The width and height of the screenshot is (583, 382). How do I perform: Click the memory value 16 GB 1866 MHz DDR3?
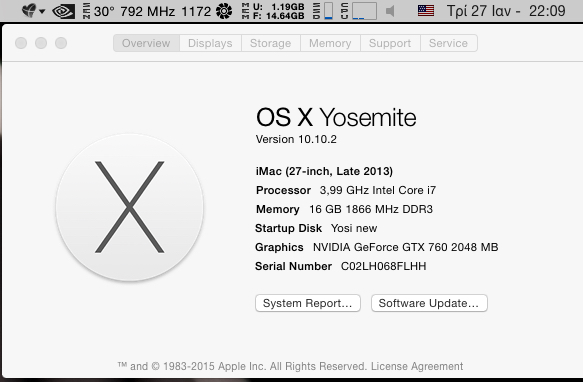(x=371, y=209)
